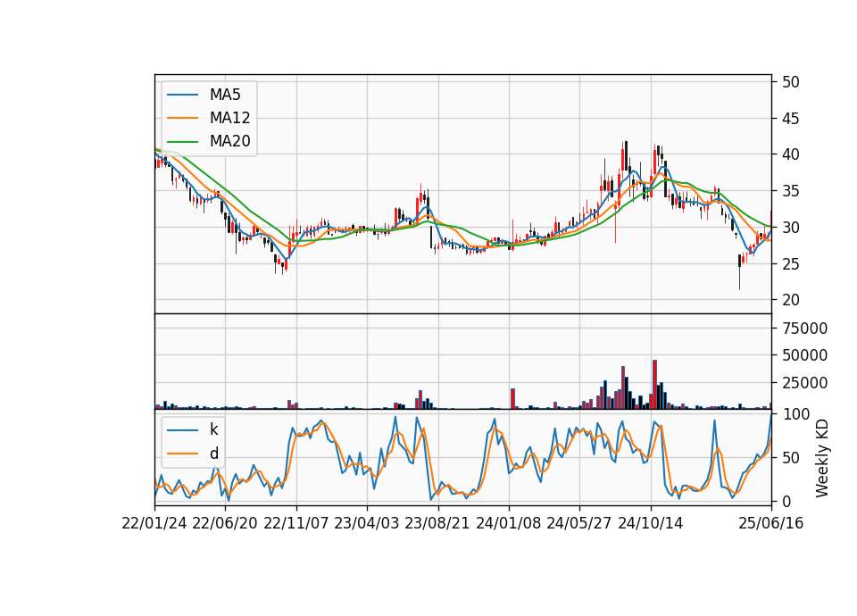This screenshot has width=857, height=616.
Task: Select the 25/06/16 date label
Action: (x=771, y=523)
